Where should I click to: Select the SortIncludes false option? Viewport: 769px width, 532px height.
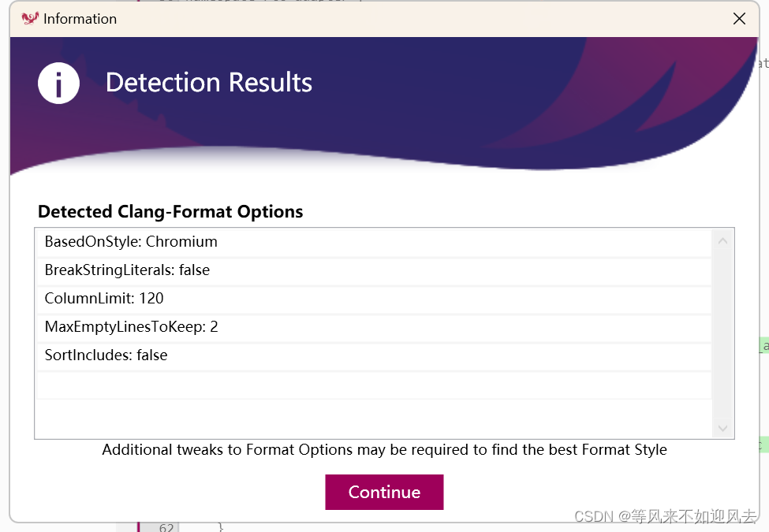[106, 355]
